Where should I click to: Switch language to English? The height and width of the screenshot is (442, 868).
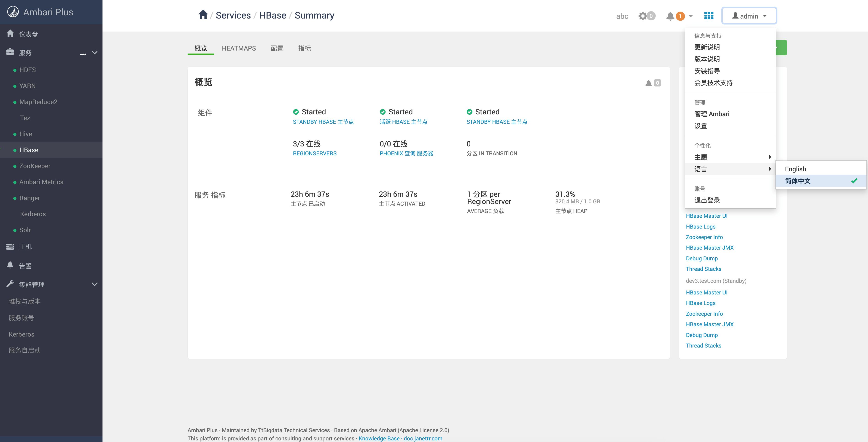click(x=795, y=169)
